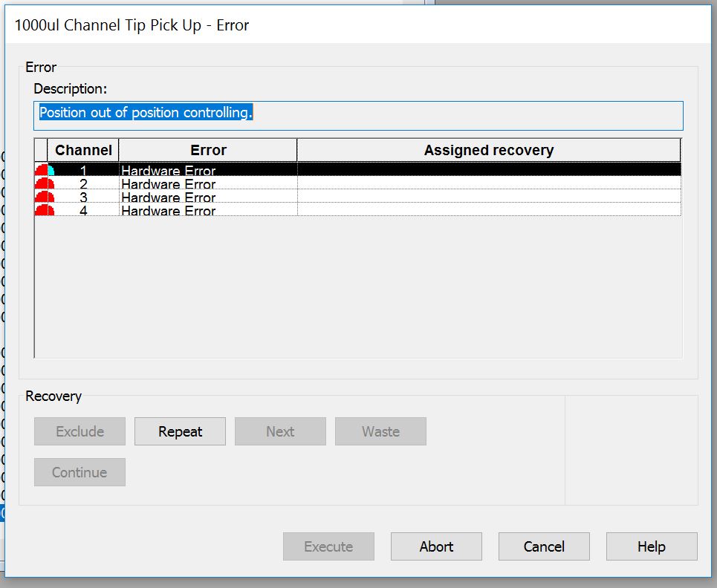The image size is (717, 588).
Task: Click the Channel column header
Action: tap(83, 150)
